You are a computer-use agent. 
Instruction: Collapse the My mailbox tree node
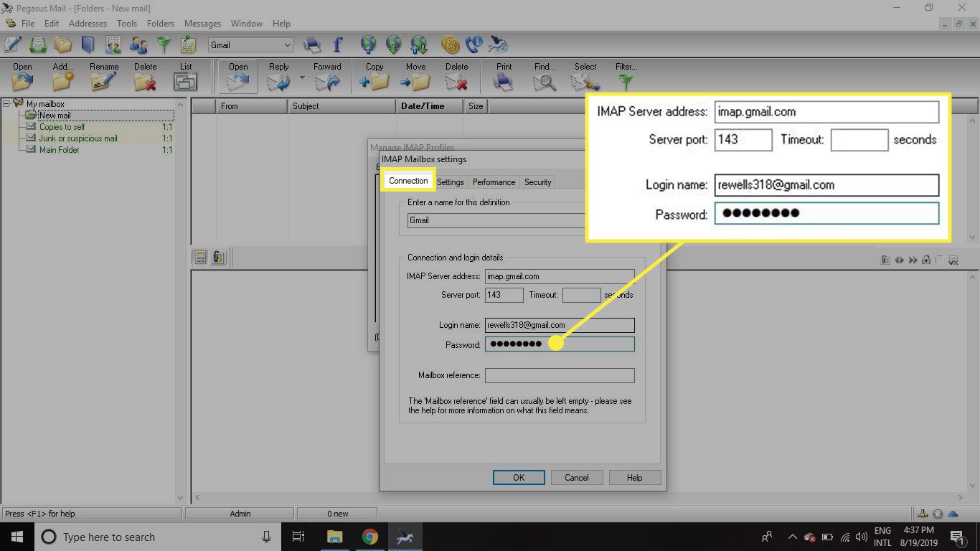click(x=6, y=103)
